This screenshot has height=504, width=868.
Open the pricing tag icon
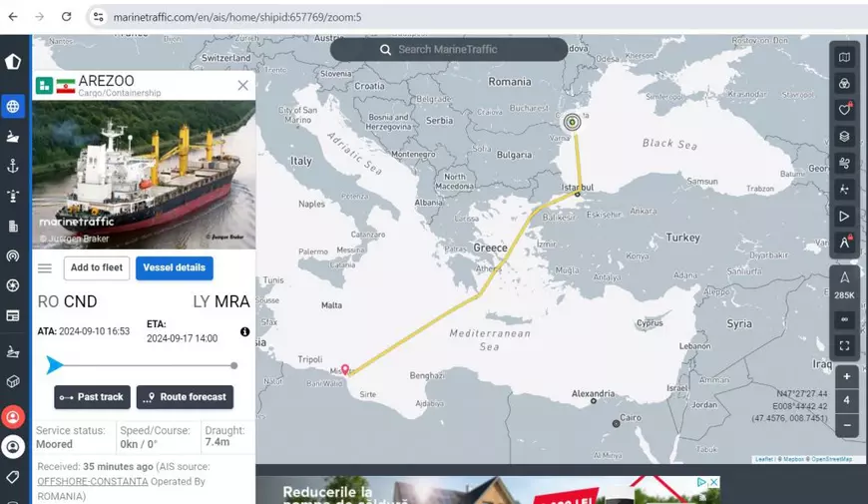point(13,477)
